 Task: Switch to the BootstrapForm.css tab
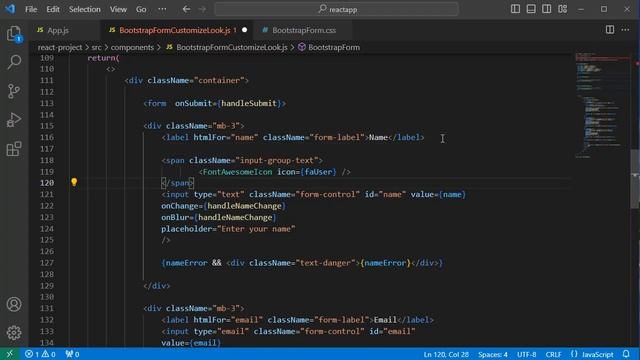coord(304,30)
